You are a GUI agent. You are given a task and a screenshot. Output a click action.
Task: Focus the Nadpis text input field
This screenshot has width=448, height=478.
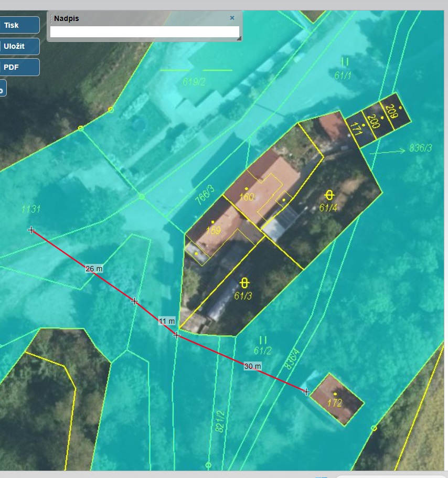144,31
